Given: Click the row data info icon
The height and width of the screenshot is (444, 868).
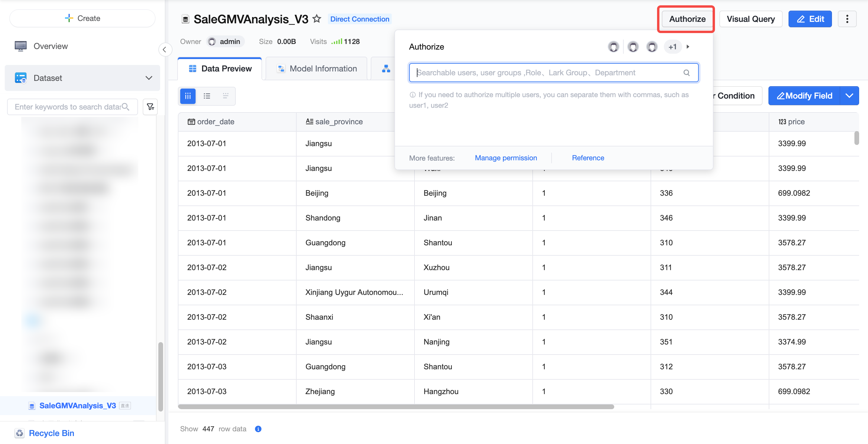Looking at the screenshot, I should click(258, 429).
